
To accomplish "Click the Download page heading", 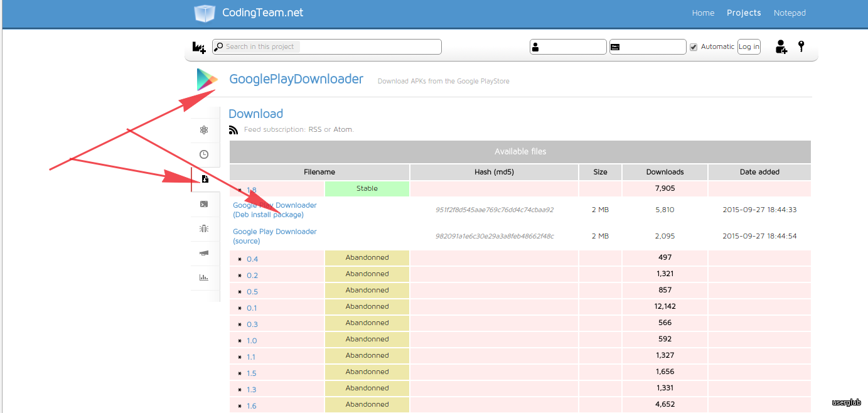I will [255, 114].
